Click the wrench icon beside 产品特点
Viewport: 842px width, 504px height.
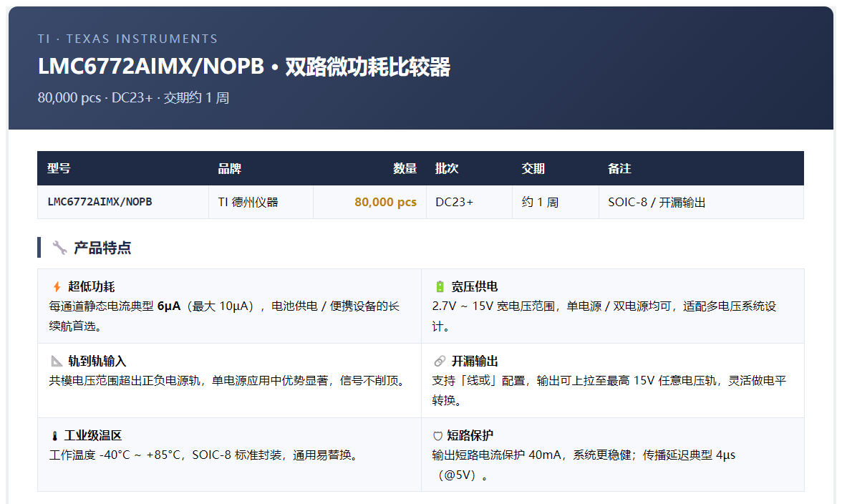59,248
